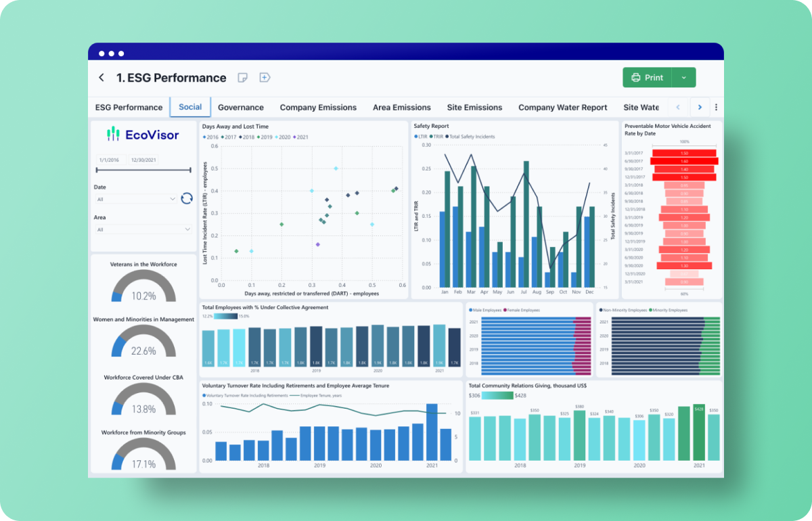Open the ESG Performance tab
The height and width of the screenshot is (521, 812).
point(129,108)
